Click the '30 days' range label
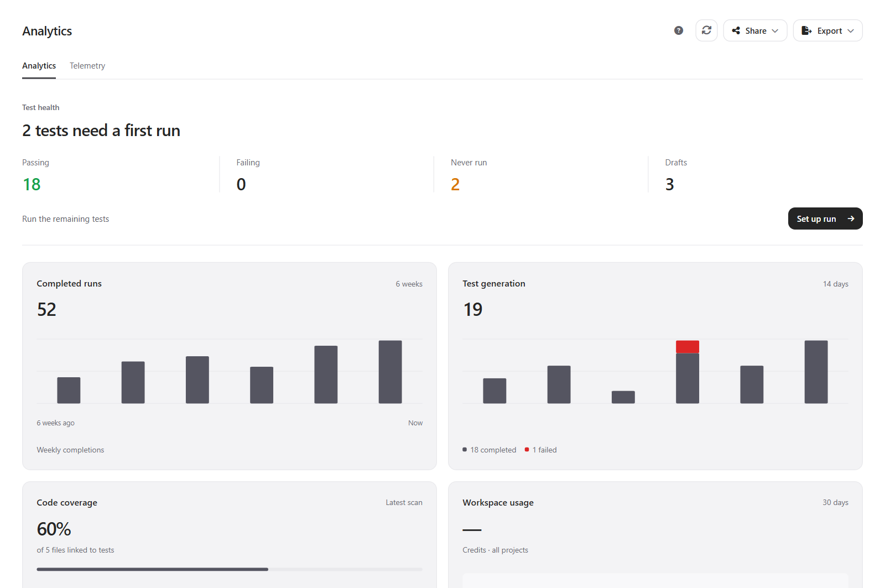885x588 pixels. click(x=835, y=502)
